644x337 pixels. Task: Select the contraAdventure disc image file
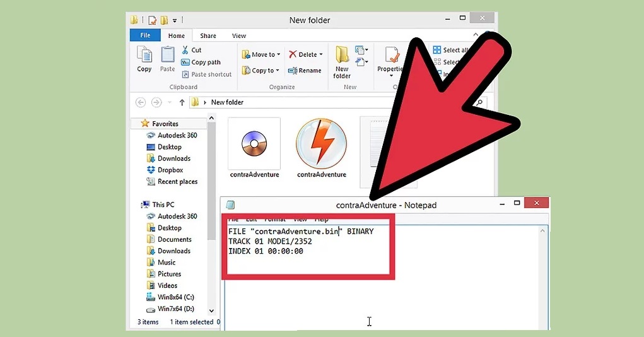tap(254, 148)
